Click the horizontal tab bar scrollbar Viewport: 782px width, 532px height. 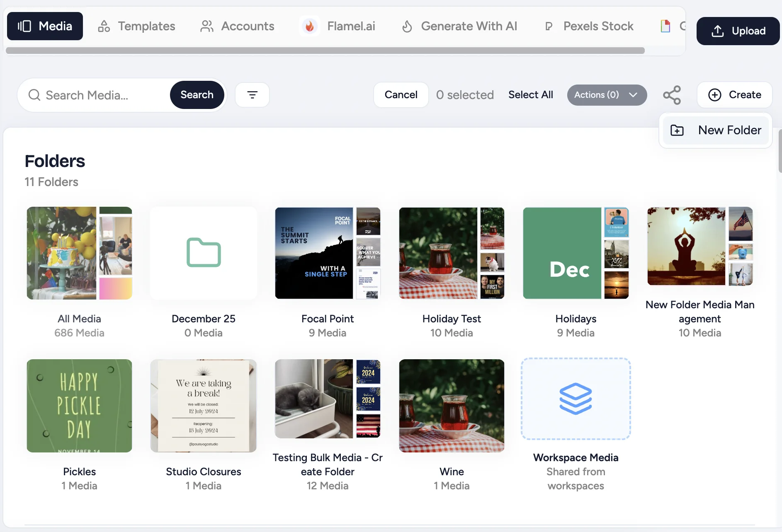[x=325, y=51]
